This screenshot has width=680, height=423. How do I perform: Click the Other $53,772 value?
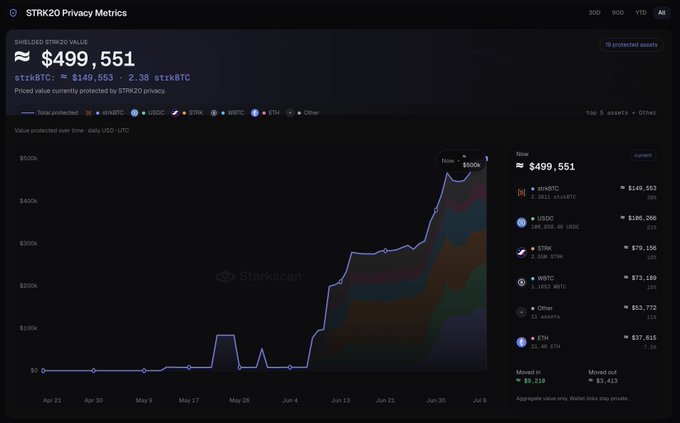[640, 308]
